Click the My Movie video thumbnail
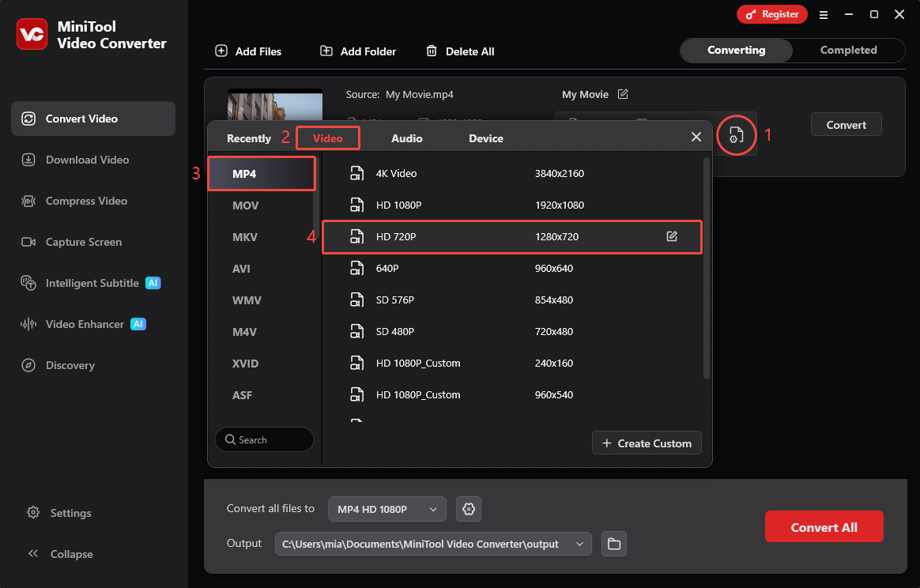The width and height of the screenshot is (920, 588). coord(274,105)
